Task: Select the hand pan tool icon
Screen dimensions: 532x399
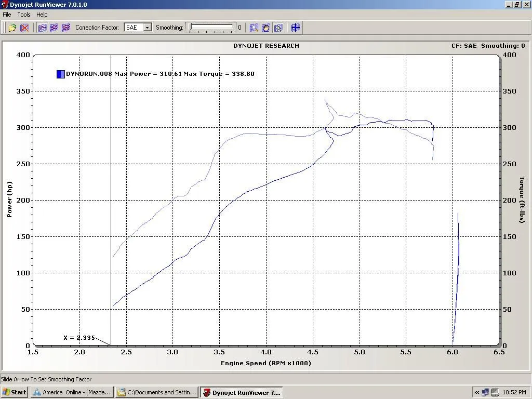Action: pyautogui.click(x=266, y=28)
